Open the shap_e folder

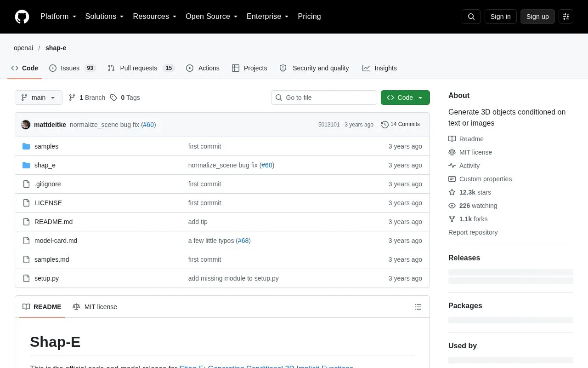[x=45, y=165]
